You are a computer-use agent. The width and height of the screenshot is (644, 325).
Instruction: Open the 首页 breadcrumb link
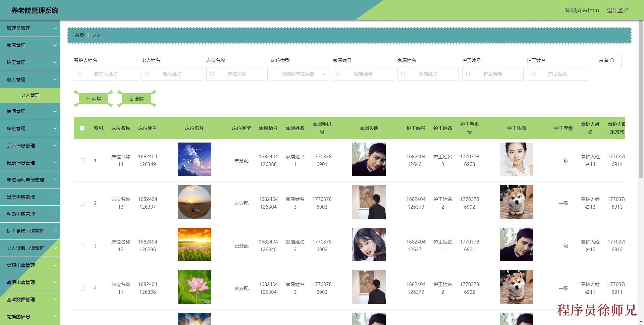79,35
